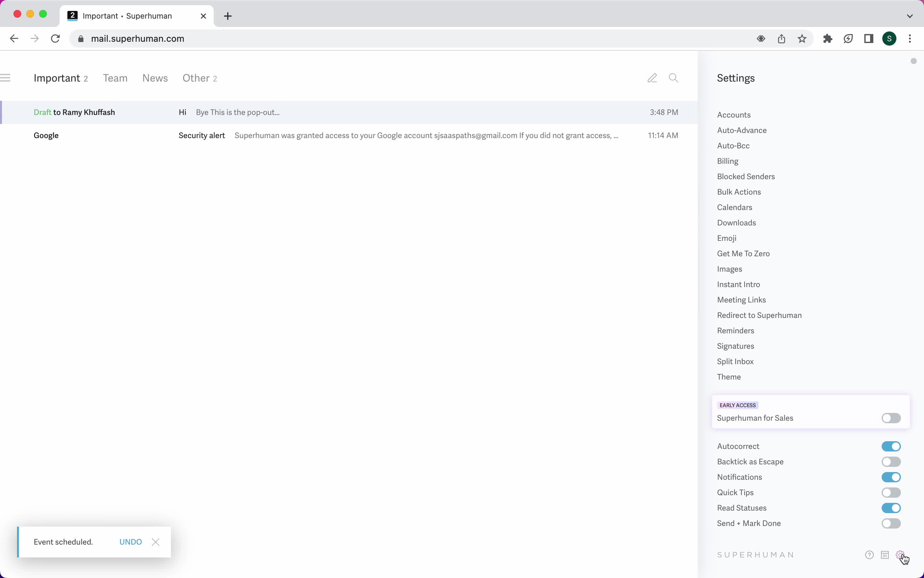
Task: Open Instant Intro settings
Action: point(739,285)
